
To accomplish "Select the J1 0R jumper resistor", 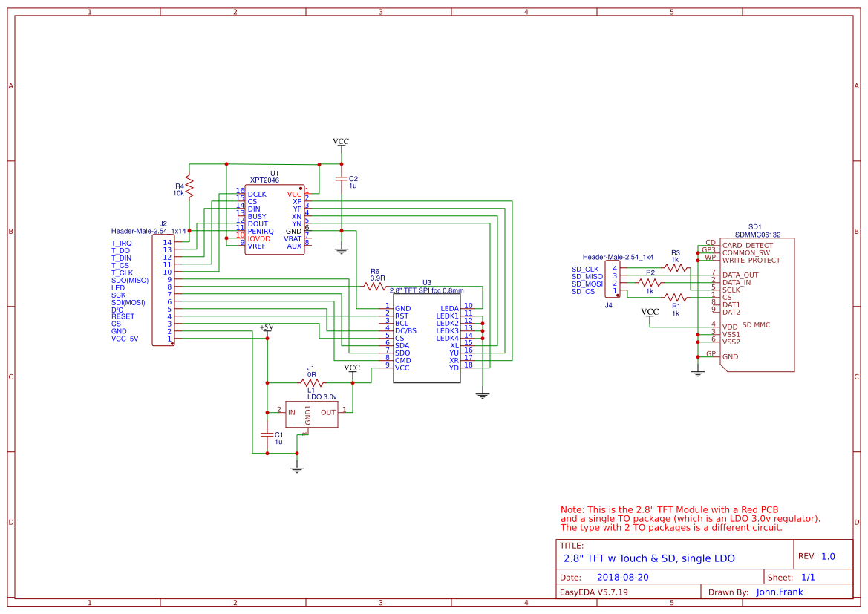I will [x=311, y=383].
